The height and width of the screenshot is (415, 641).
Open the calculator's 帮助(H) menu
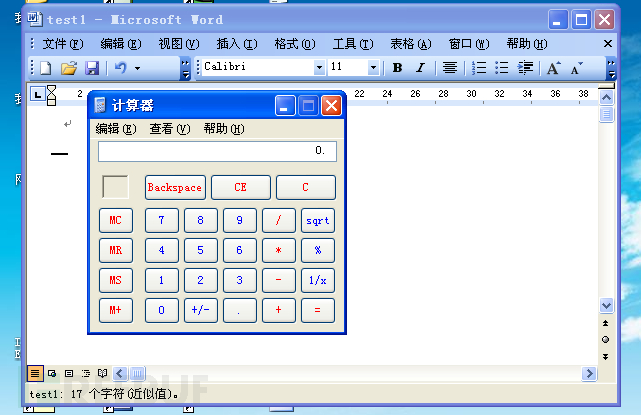[x=224, y=129]
